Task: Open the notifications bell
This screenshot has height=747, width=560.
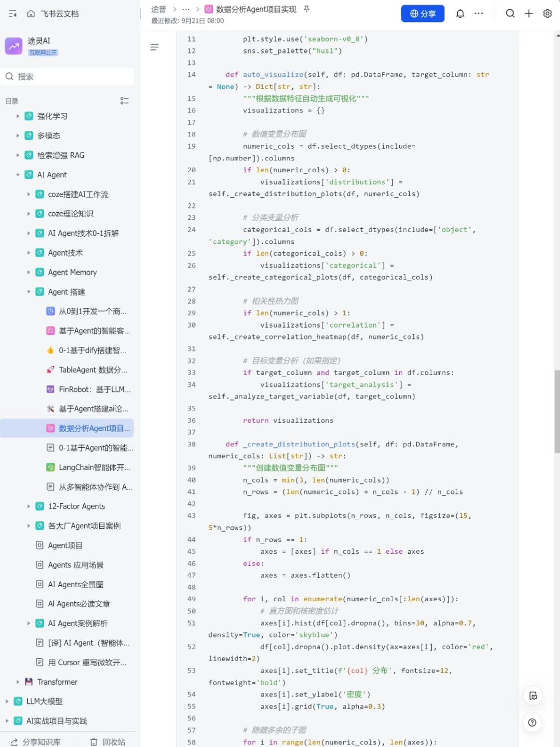Action: tap(460, 13)
